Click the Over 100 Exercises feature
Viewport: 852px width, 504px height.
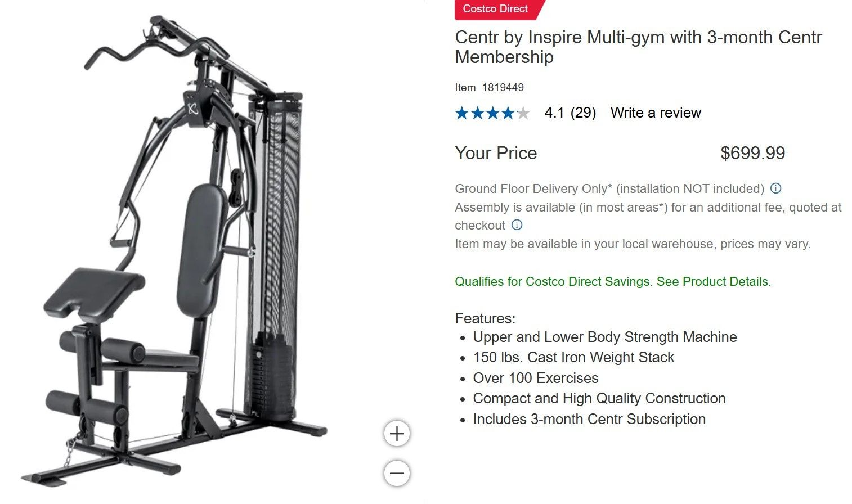coord(536,378)
